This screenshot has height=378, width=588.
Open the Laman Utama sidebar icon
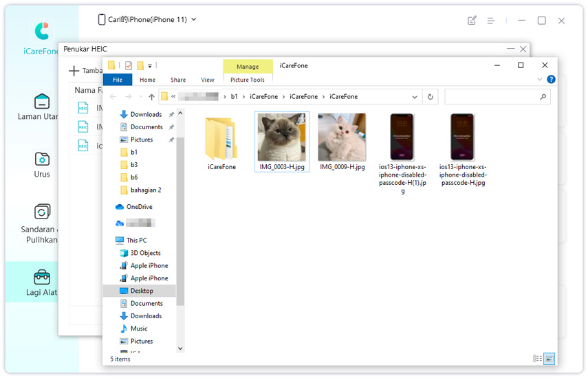coord(42,102)
